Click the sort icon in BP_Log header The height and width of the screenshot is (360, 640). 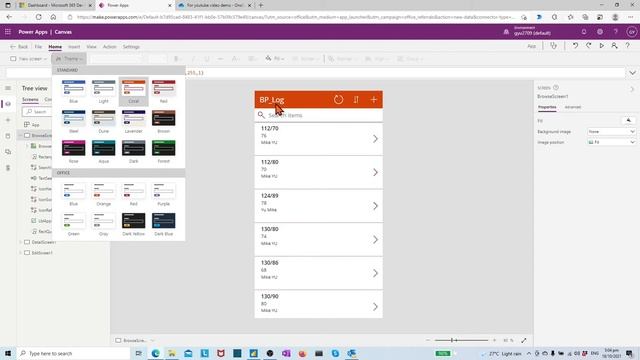[x=356, y=100]
